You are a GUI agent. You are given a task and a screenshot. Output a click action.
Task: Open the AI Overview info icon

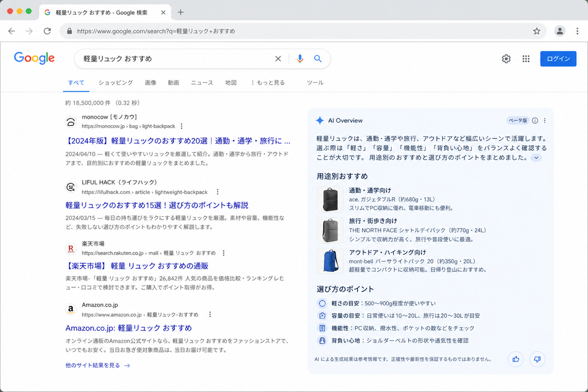pyautogui.click(x=535, y=120)
